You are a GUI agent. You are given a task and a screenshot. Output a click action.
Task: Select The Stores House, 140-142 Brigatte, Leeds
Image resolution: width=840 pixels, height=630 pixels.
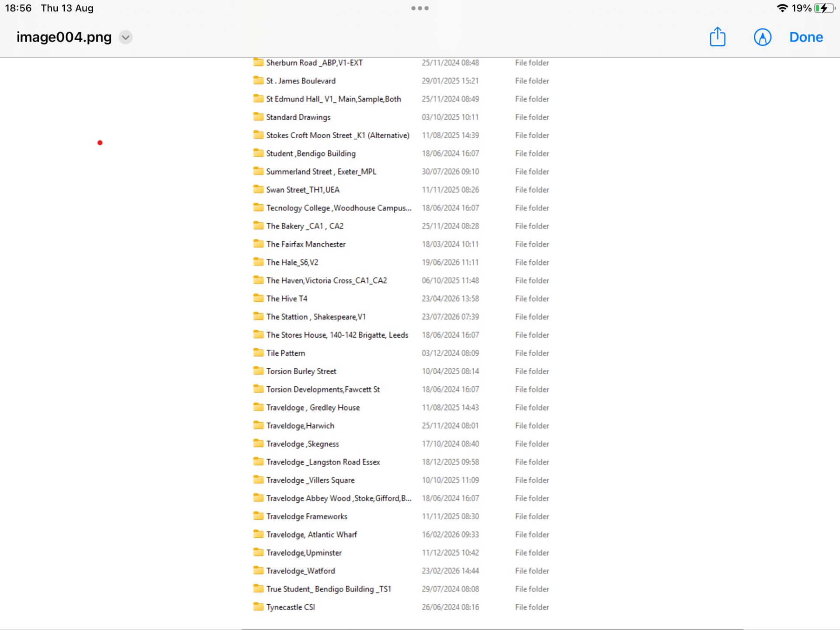(x=337, y=335)
